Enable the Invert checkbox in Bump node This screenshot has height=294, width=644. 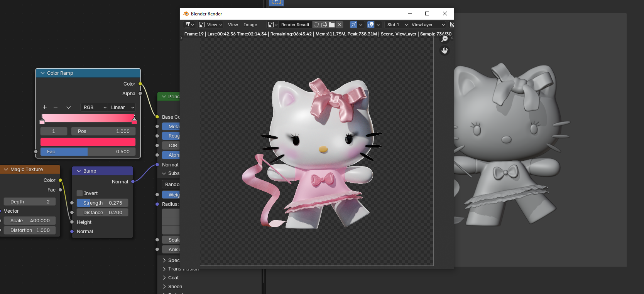(80, 193)
